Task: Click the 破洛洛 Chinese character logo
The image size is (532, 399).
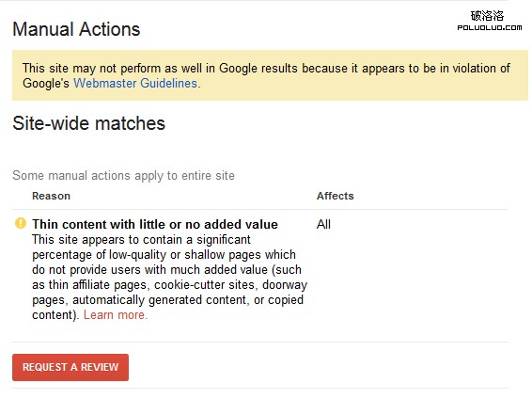Action: pyautogui.click(x=487, y=16)
